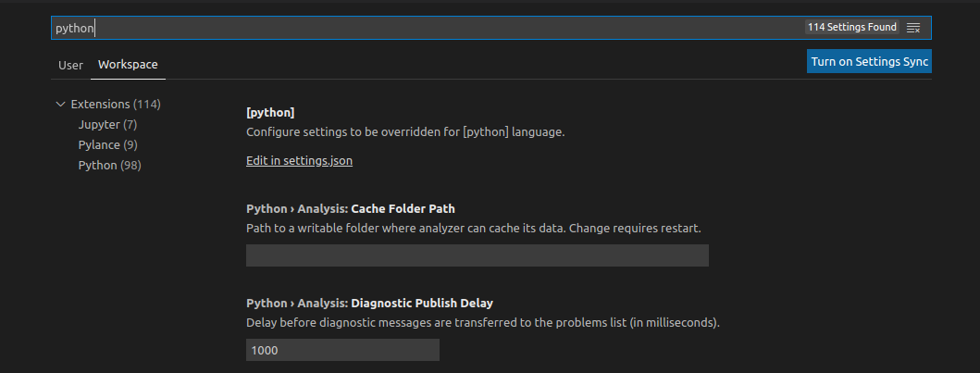Clear the settings search input

coord(913,28)
